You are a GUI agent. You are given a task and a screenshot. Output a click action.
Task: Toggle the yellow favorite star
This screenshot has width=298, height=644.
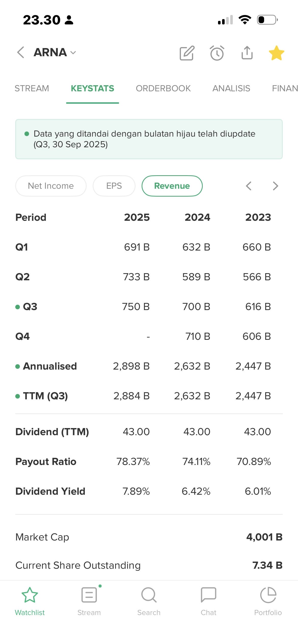point(276,53)
